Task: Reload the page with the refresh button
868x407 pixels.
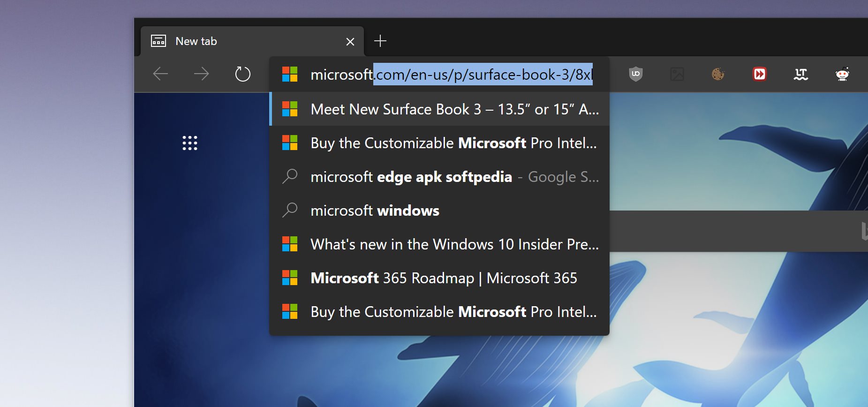Action: [242, 74]
